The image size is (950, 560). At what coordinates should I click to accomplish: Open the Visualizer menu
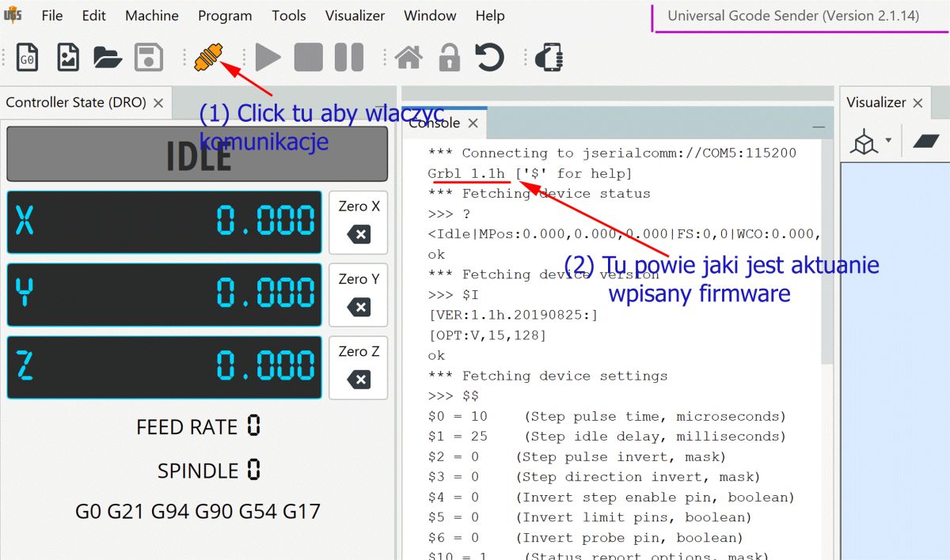[x=355, y=16]
